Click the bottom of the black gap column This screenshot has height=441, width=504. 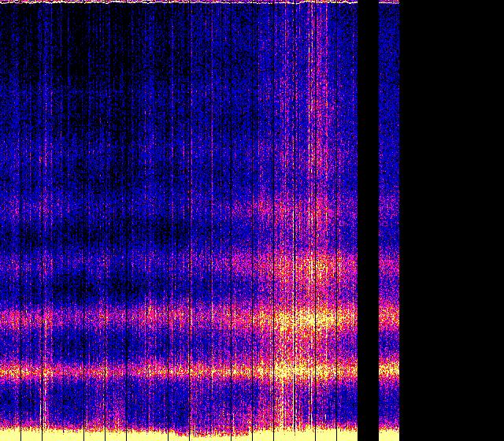tap(368, 433)
